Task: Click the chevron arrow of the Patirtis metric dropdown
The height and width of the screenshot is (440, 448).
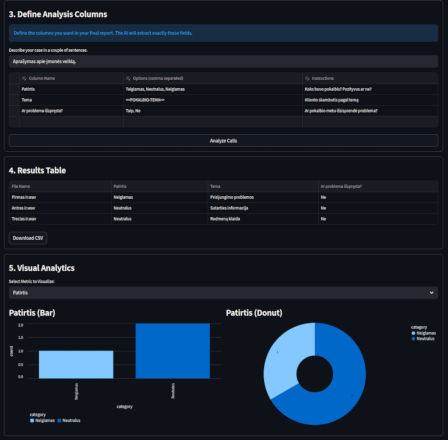Action: [431, 293]
